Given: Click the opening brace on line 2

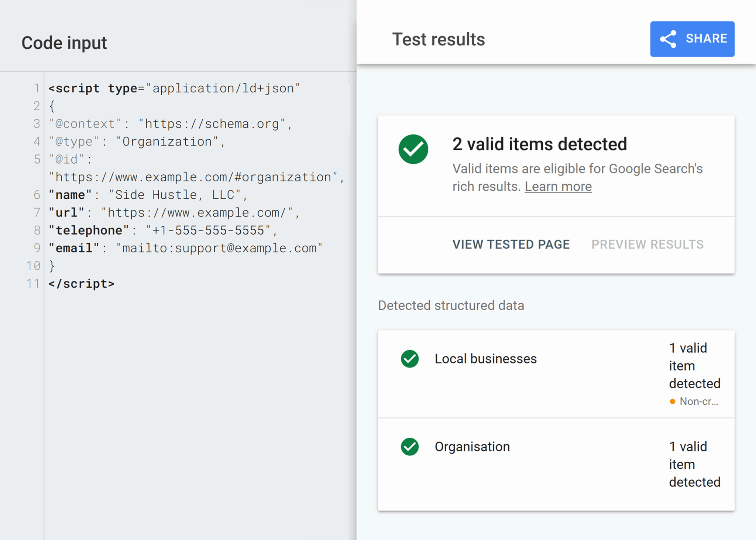Looking at the screenshot, I should point(52,106).
